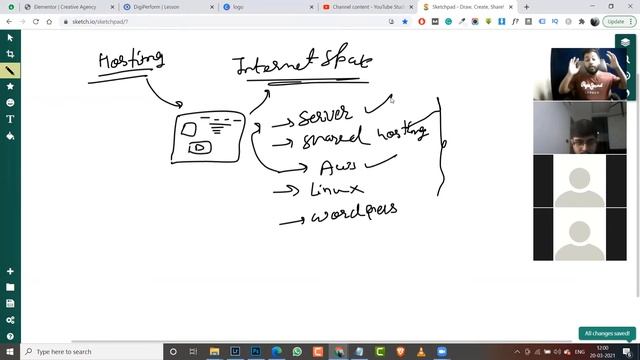Close the DigiPerform Lesson tab
The width and height of the screenshot is (640, 360).
[x=212, y=7]
